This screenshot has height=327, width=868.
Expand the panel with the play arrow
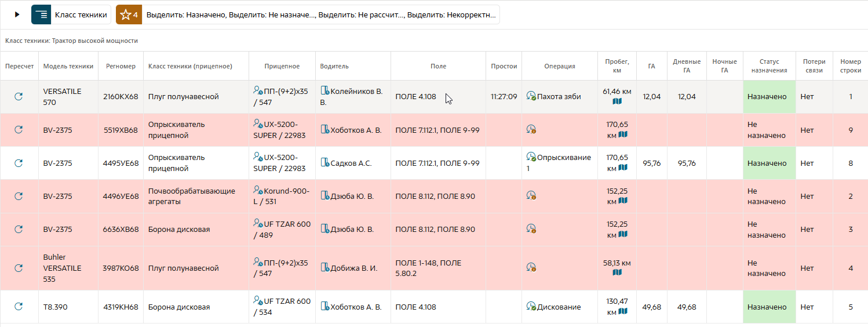pos(17,14)
